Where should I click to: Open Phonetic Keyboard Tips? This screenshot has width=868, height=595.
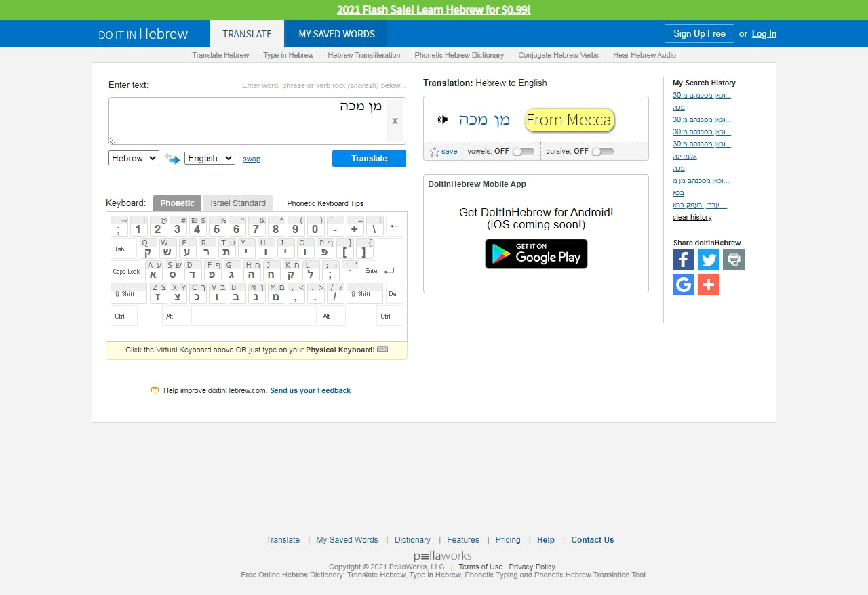pyautogui.click(x=325, y=203)
